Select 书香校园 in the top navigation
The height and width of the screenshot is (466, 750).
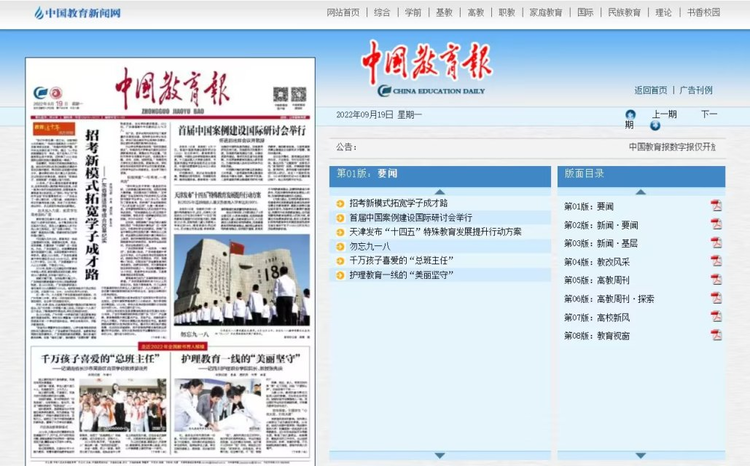point(703,13)
